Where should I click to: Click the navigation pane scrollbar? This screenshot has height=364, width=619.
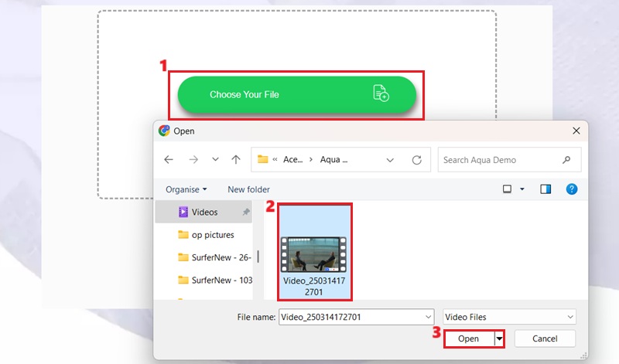(x=258, y=257)
